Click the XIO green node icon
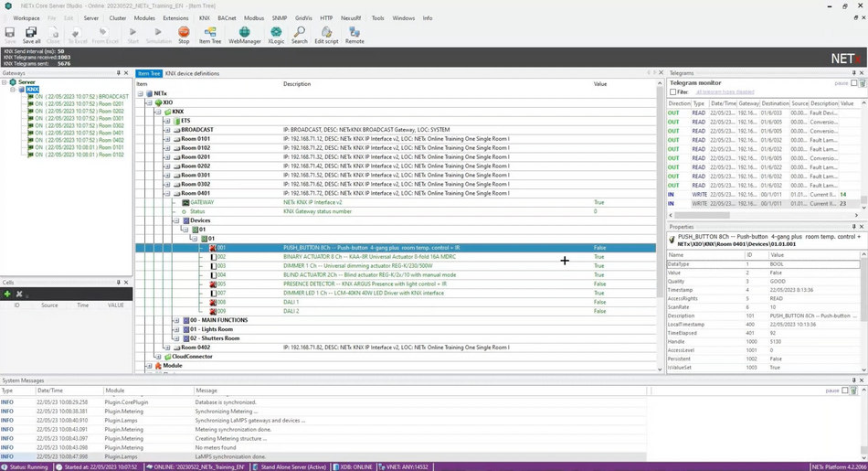This screenshot has height=471, width=868. pos(158,102)
